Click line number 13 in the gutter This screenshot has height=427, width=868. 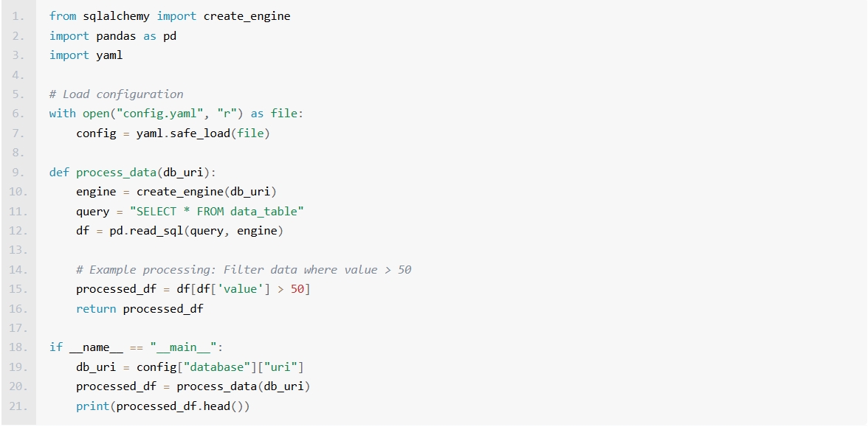point(18,250)
